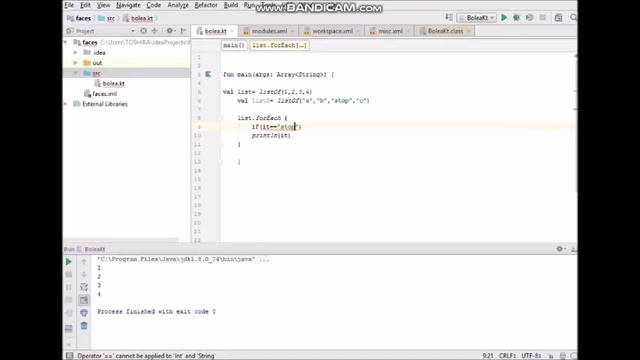Viewport: 640px width, 360px height.
Task: Click the Kotlin run gutter icon by main
Action: (208, 74)
